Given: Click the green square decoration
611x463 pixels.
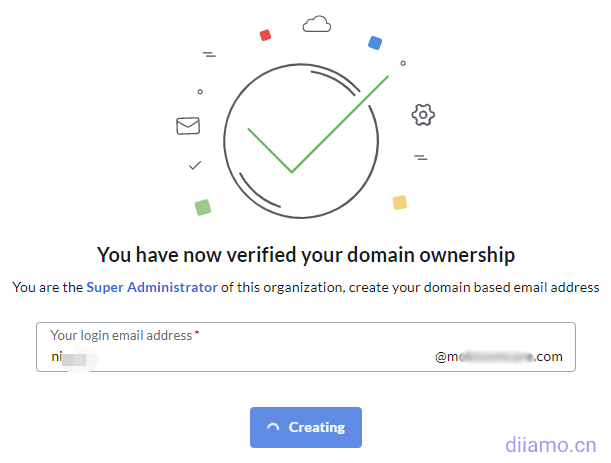Looking at the screenshot, I should coord(203,207).
